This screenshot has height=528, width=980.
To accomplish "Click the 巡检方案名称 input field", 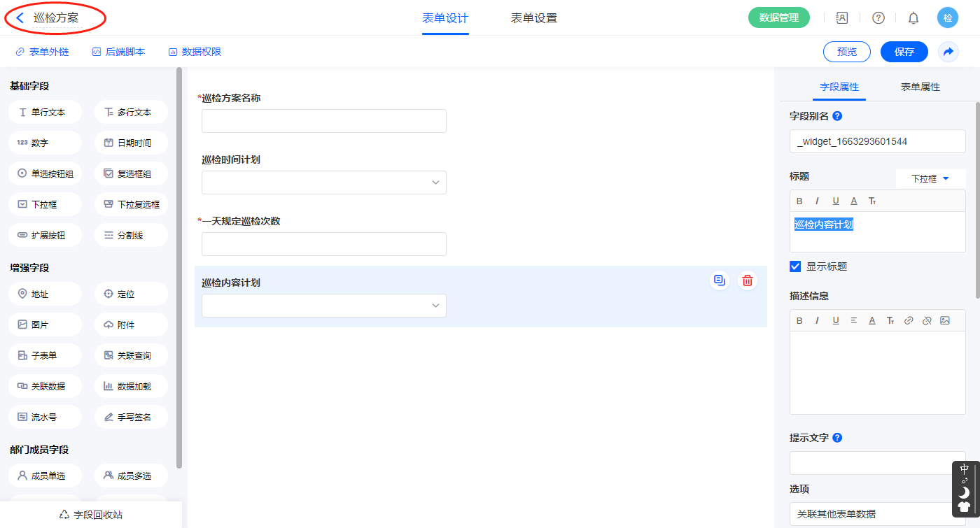I will [x=323, y=121].
